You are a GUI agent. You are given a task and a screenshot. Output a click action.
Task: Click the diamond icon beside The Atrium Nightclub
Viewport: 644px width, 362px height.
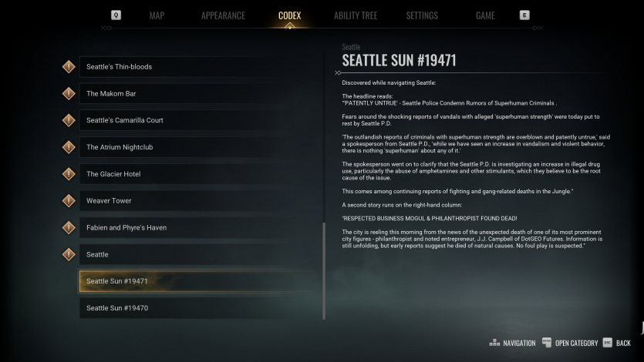[x=69, y=147]
